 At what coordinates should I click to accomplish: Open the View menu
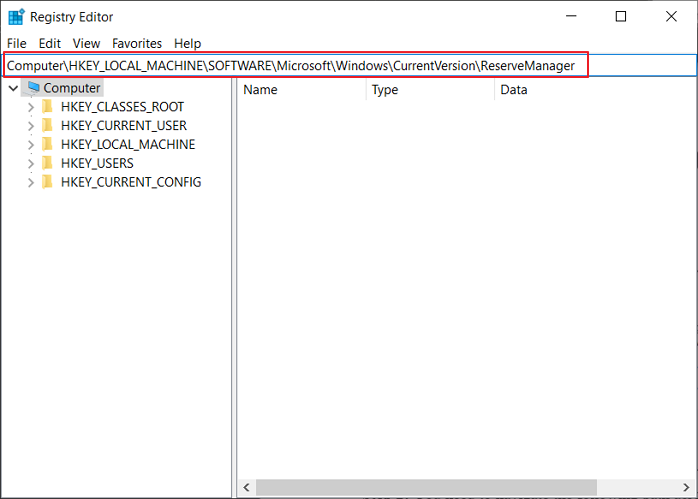pos(86,43)
